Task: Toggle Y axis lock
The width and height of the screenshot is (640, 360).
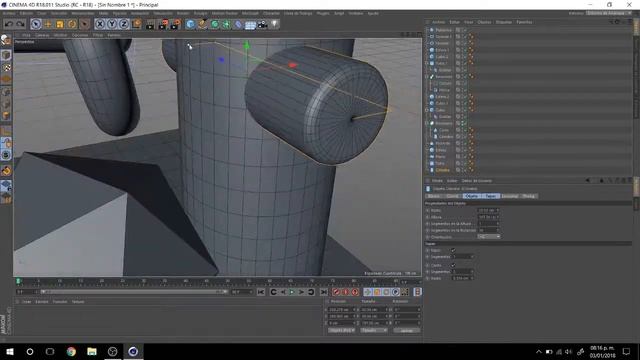Action: (x=112, y=24)
